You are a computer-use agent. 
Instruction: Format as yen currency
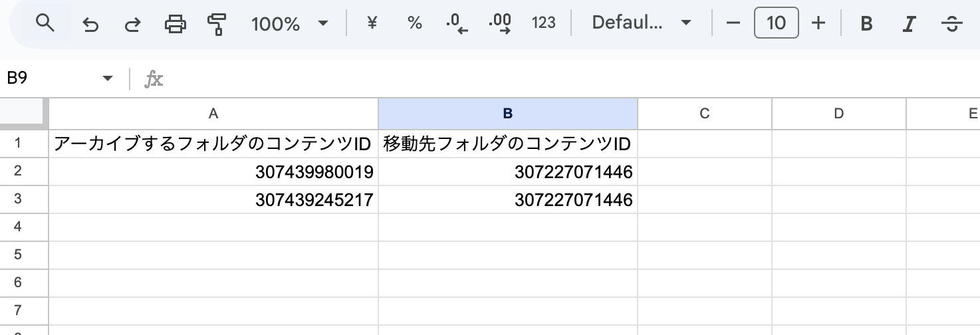(372, 23)
